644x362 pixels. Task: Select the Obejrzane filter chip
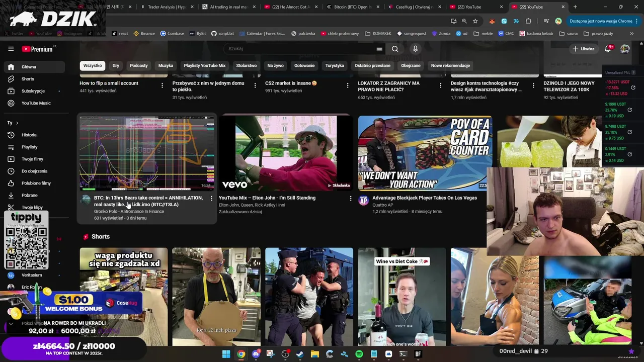[411, 65]
